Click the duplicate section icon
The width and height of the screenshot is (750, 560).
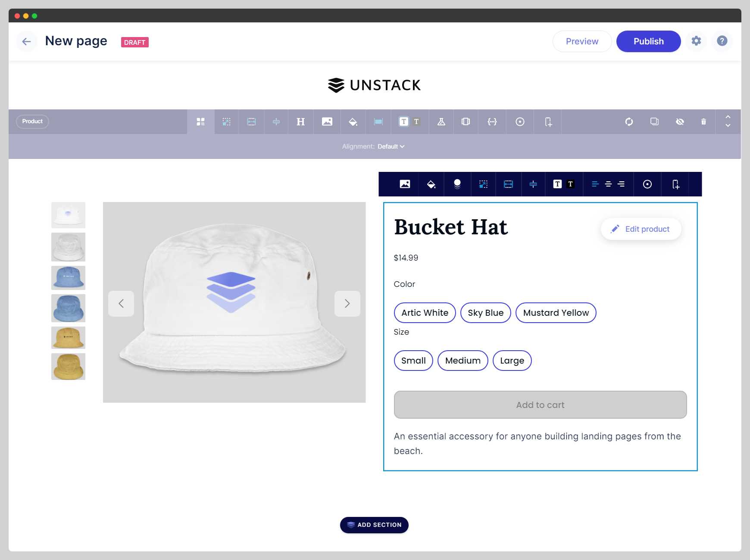654,122
